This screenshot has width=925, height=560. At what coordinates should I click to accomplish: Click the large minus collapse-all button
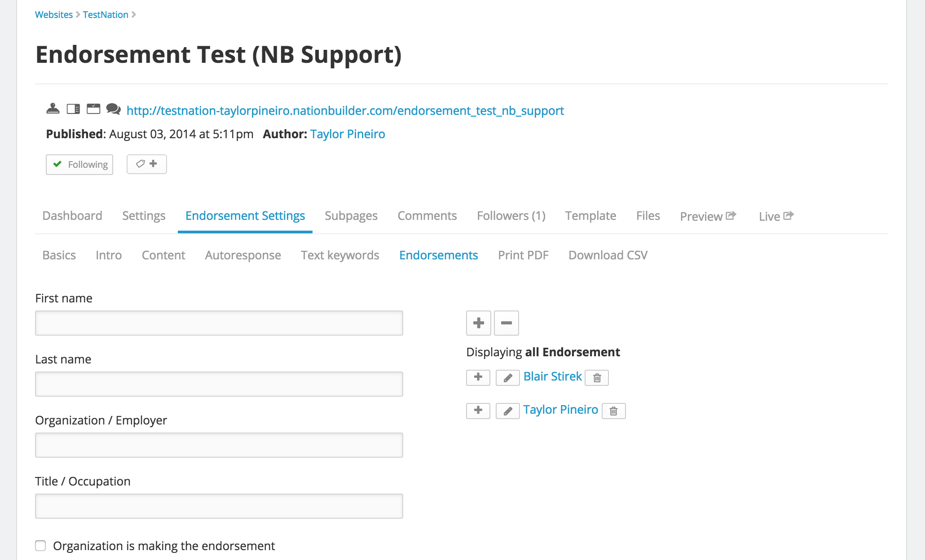point(507,323)
